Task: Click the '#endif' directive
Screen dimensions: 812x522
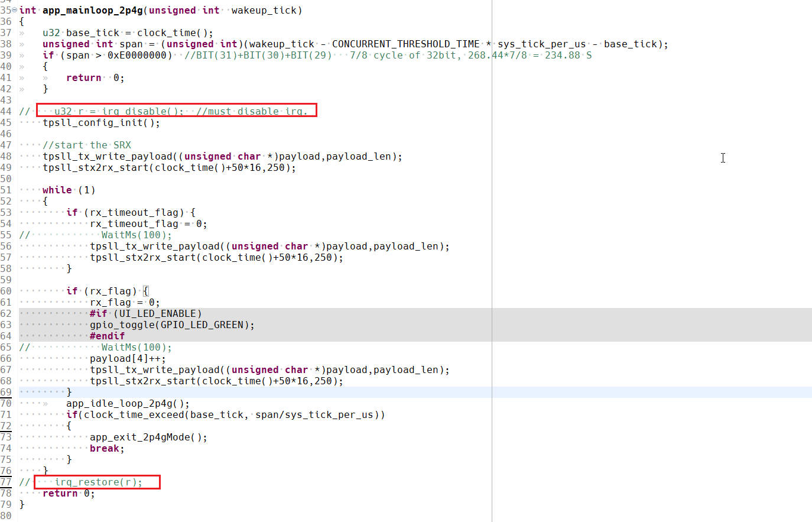Action: tap(107, 336)
